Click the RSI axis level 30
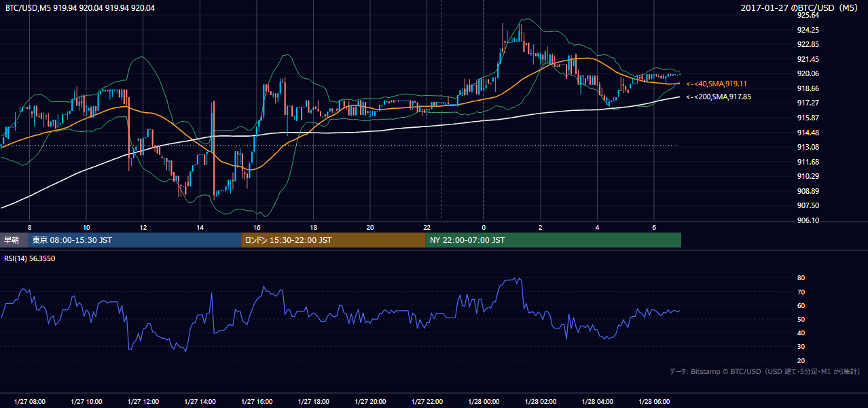The width and height of the screenshot is (868, 408). 801,346
